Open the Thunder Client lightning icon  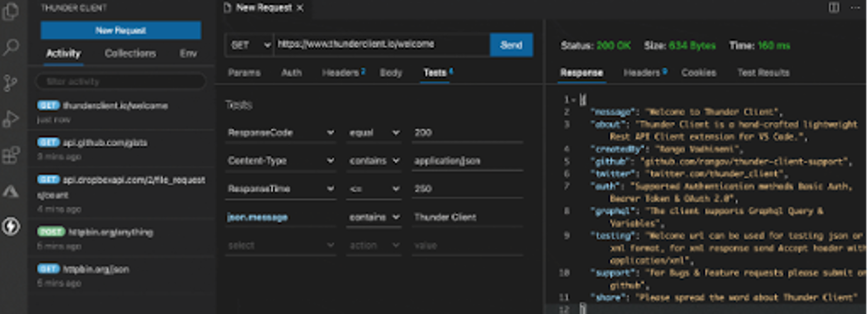point(10,226)
